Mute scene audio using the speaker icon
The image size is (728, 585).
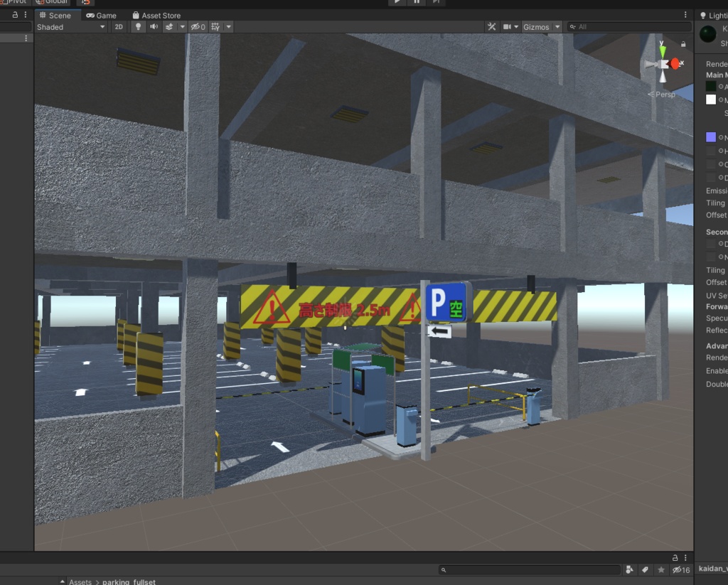click(x=154, y=26)
